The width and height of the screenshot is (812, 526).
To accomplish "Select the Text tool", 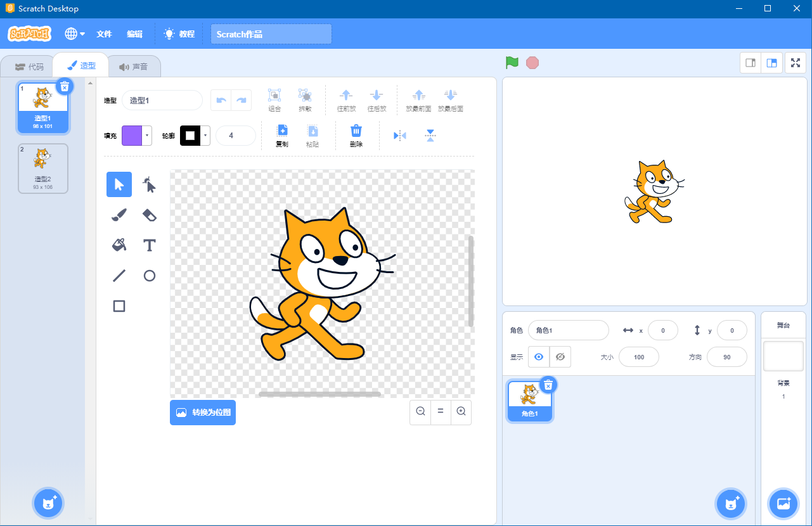I will pyautogui.click(x=149, y=245).
